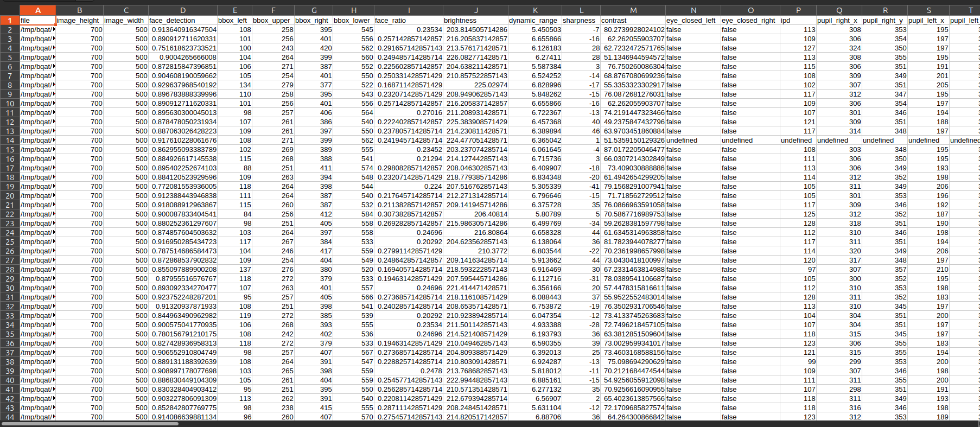Click the face_detection header cell
This screenshot has height=427, width=980.
pyautogui.click(x=182, y=21)
